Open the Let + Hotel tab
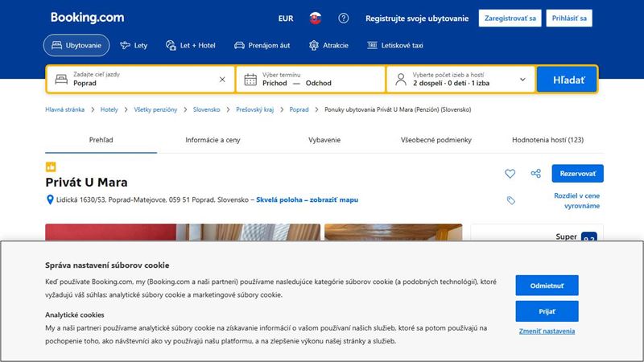This screenshot has height=362, width=644. tap(191, 45)
